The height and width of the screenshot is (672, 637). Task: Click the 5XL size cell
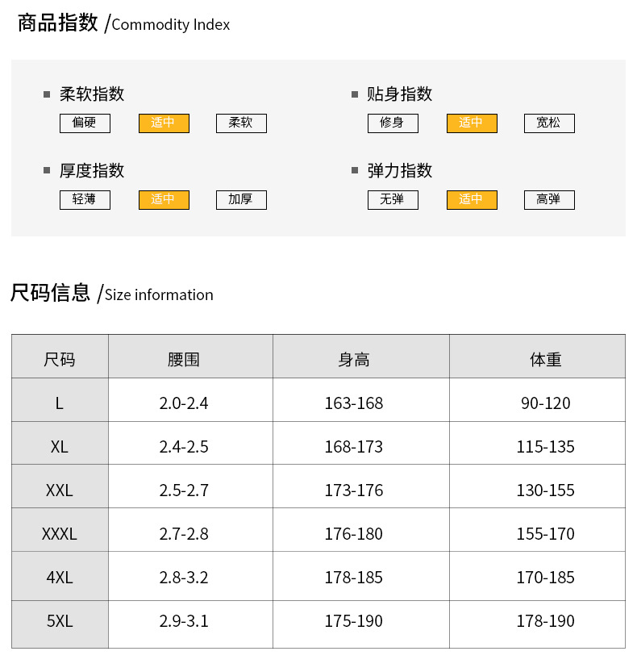pos(60,621)
